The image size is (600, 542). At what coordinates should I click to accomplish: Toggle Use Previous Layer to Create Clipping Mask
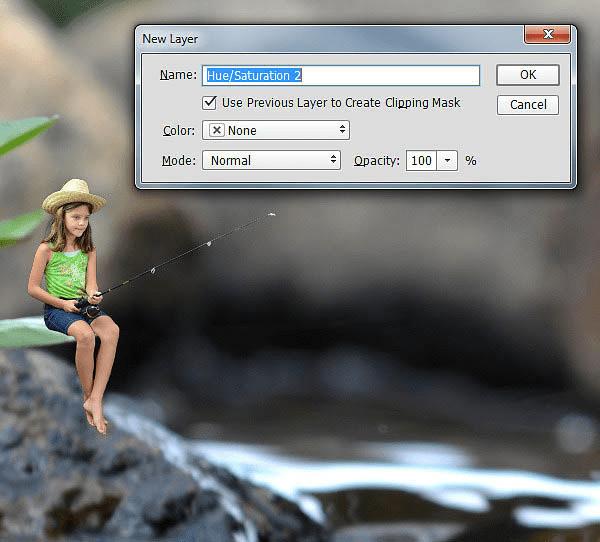click(x=209, y=103)
